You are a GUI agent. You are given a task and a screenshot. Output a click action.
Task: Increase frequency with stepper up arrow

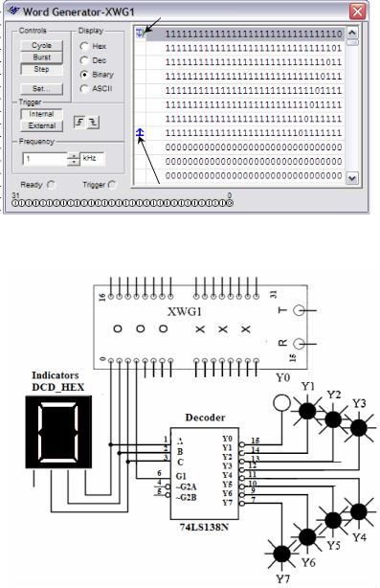point(74,156)
